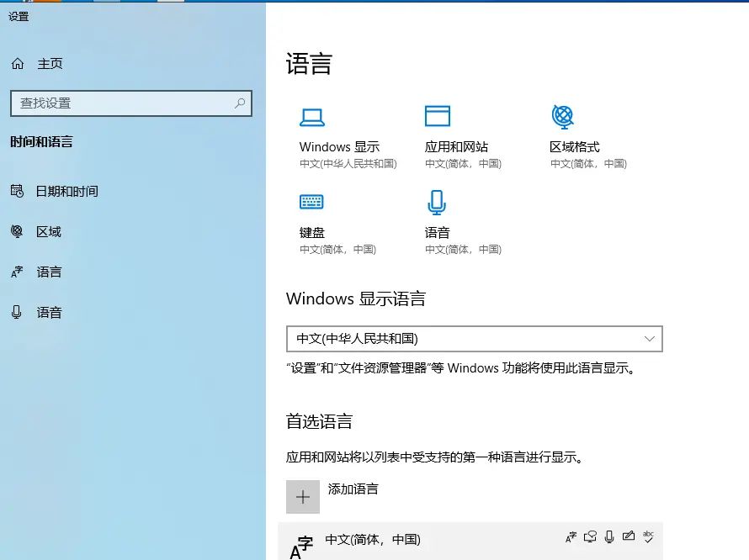This screenshot has width=749, height=560.
Task: Click the handwriting feature icon in language row
Action: click(629, 536)
